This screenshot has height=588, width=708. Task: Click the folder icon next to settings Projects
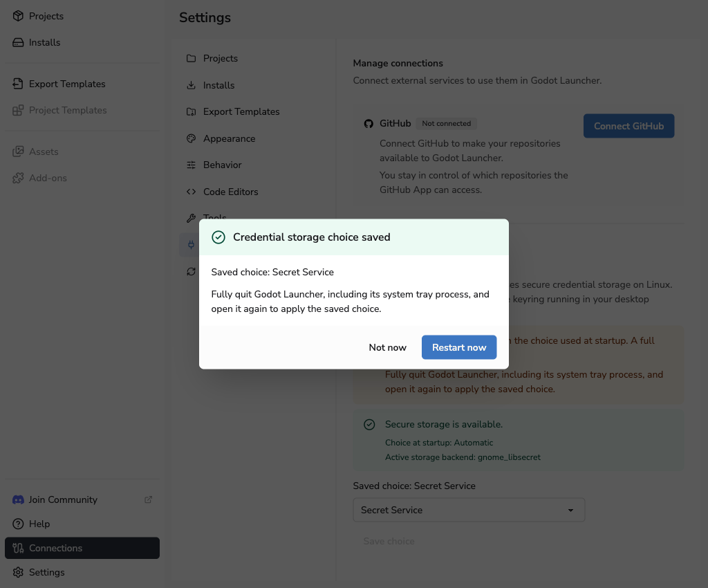click(191, 58)
